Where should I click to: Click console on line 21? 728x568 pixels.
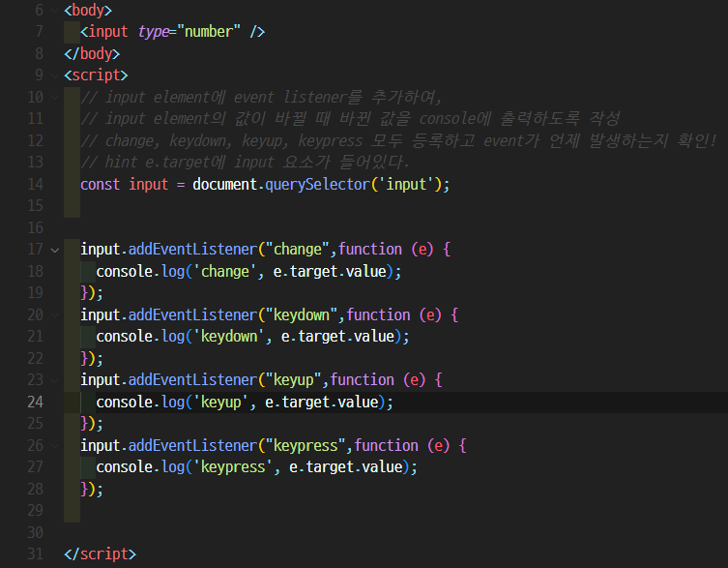125,337
